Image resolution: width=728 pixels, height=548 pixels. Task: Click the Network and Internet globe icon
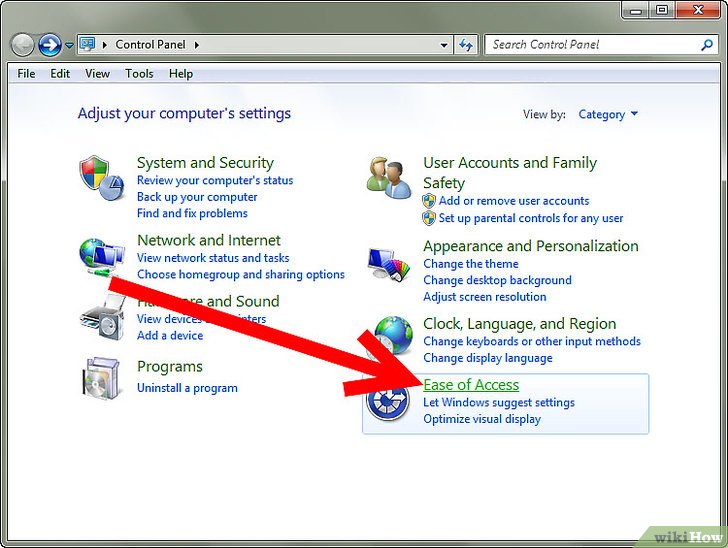tap(102, 257)
